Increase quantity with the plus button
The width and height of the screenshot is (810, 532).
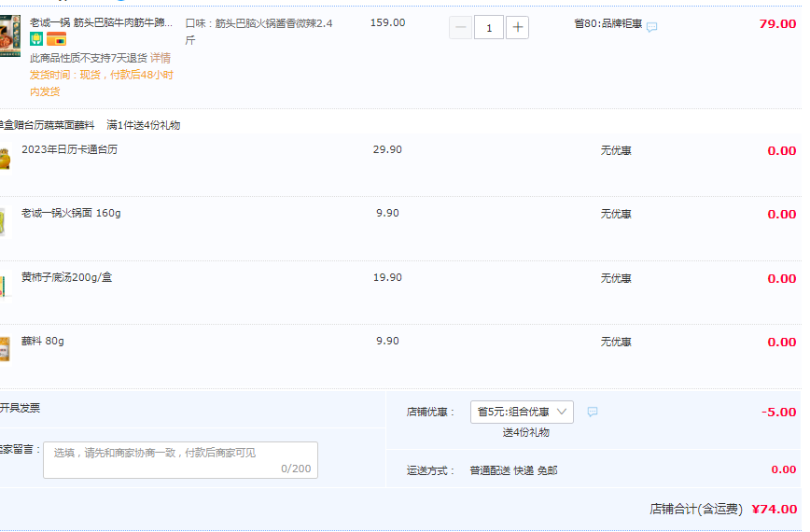tap(517, 27)
